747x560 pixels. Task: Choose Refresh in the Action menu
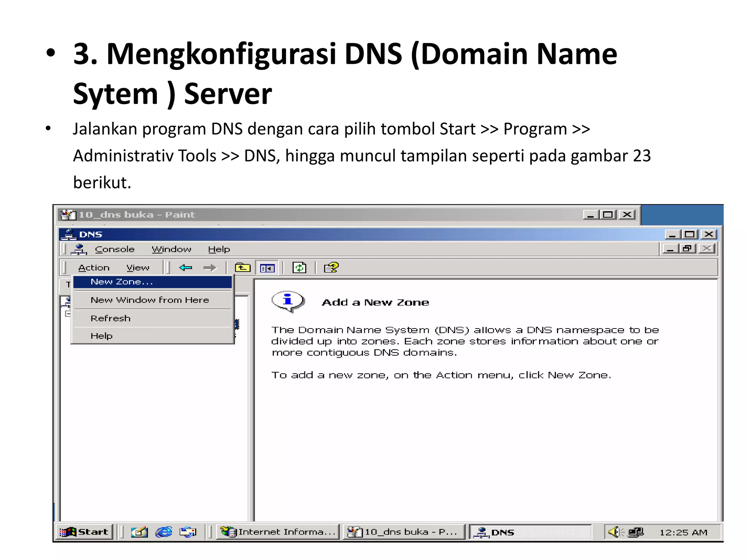152,318
